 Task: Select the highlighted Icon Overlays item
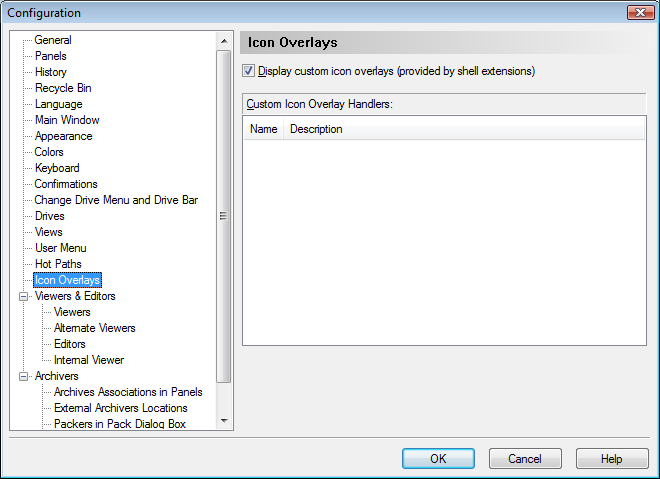pyautogui.click(x=67, y=280)
